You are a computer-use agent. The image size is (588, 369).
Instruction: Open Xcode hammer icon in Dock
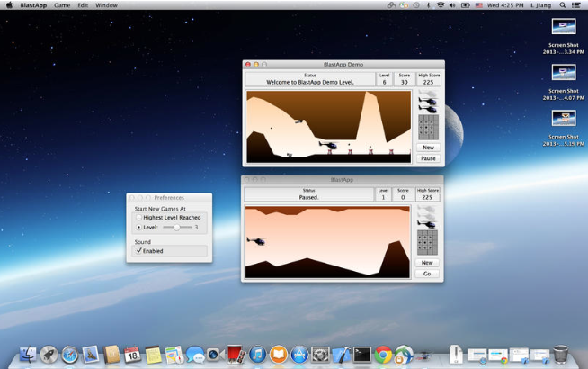(342, 355)
